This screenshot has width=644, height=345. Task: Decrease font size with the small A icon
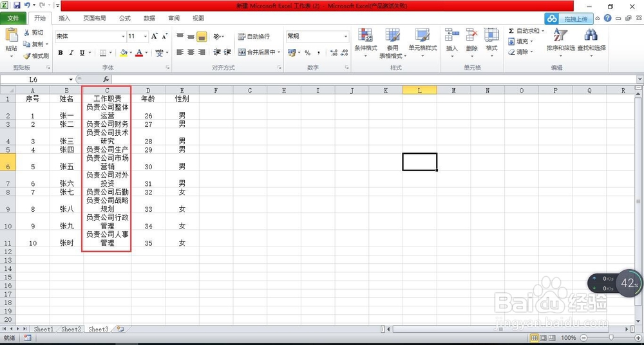(x=165, y=36)
